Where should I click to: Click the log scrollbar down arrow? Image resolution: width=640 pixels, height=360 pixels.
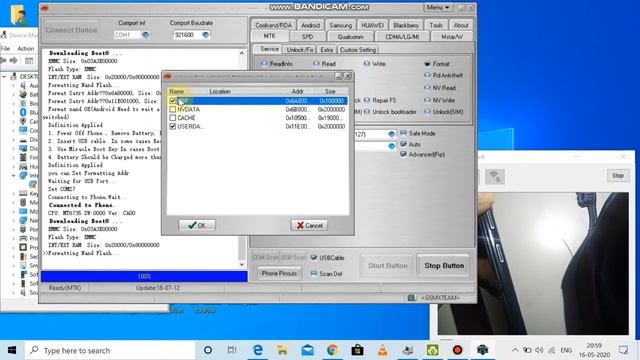pos(242,264)
